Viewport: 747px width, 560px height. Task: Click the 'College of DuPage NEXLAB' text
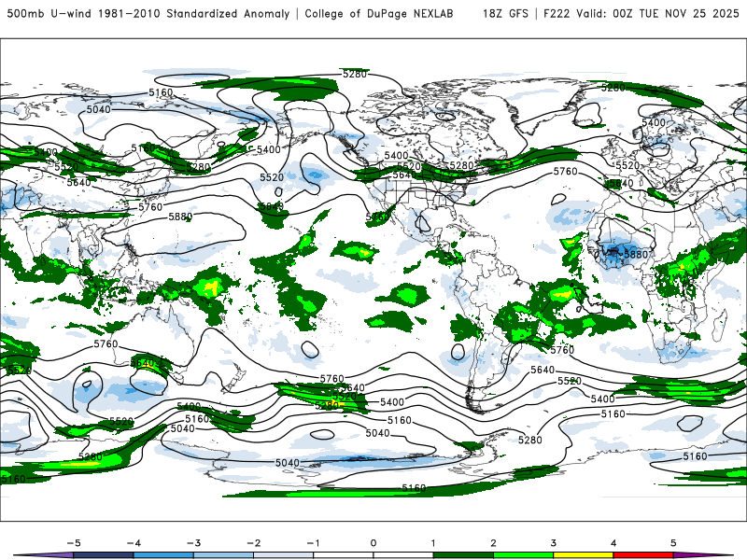379,13
